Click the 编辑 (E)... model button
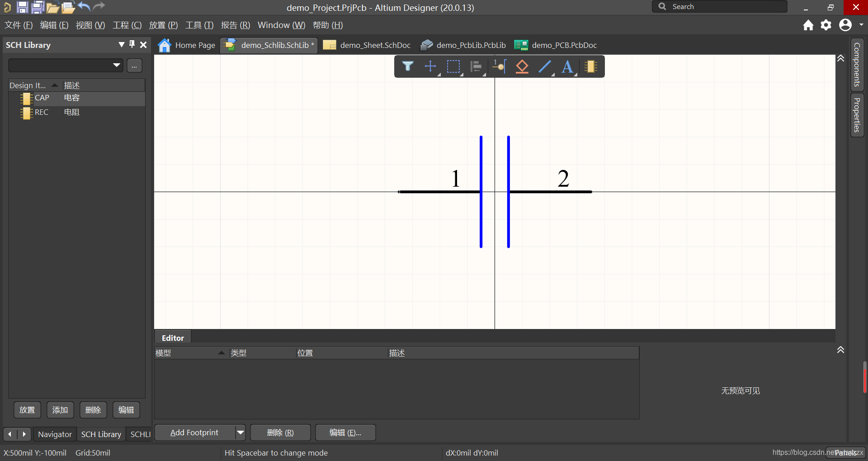 click(x=345, y=433)
